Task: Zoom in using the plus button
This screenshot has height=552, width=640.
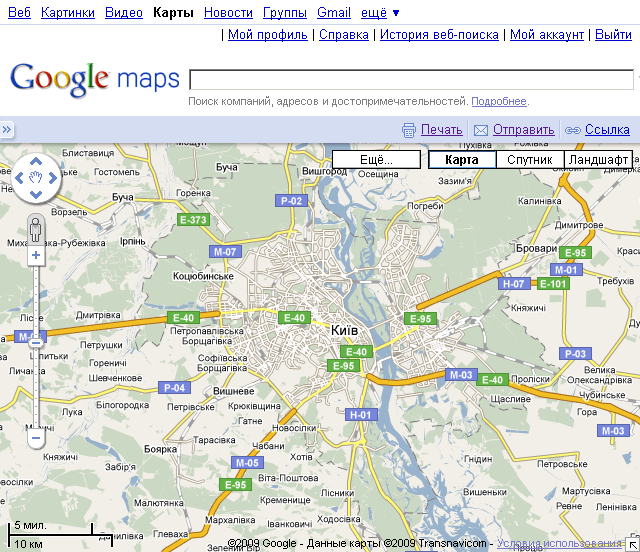Action: pos(36,255)
